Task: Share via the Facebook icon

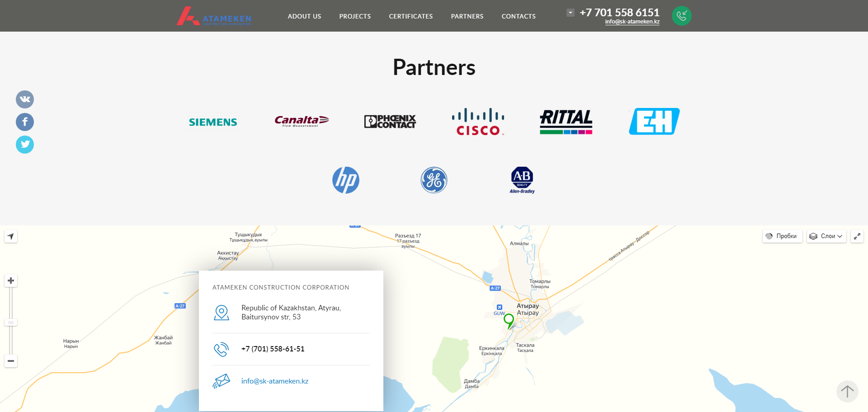Action: 25,122
